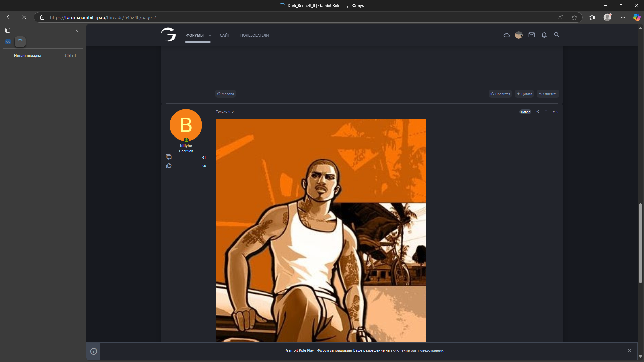Dismiss the push notification banner
The height and width of the screenshot is (362, 644).
click(x=629, y=350)
